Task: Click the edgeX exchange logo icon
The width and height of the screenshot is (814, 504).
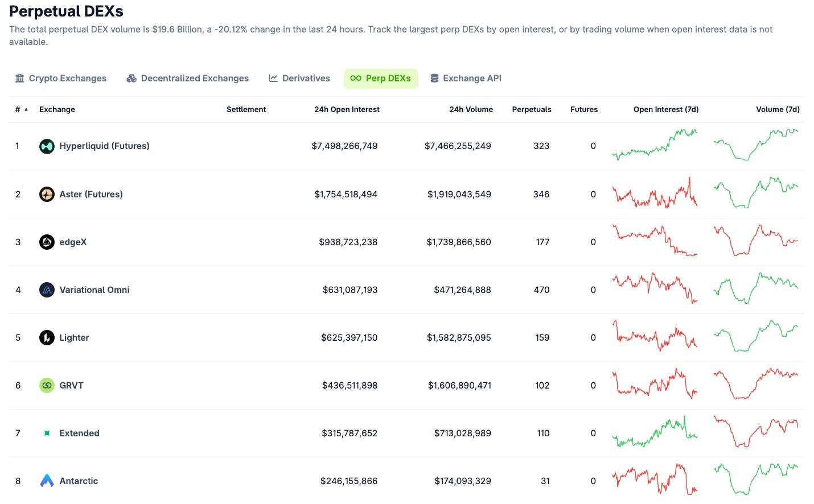Action: (47, 242)
